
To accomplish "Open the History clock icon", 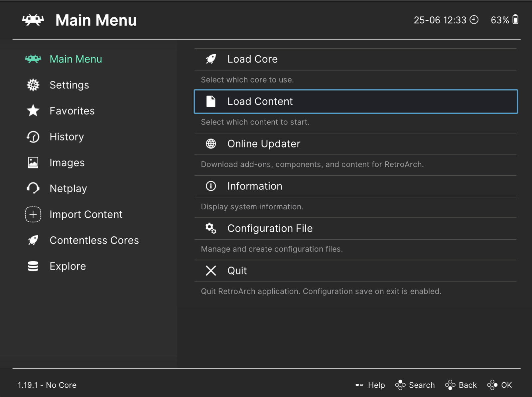I will (x=33, y=137).
